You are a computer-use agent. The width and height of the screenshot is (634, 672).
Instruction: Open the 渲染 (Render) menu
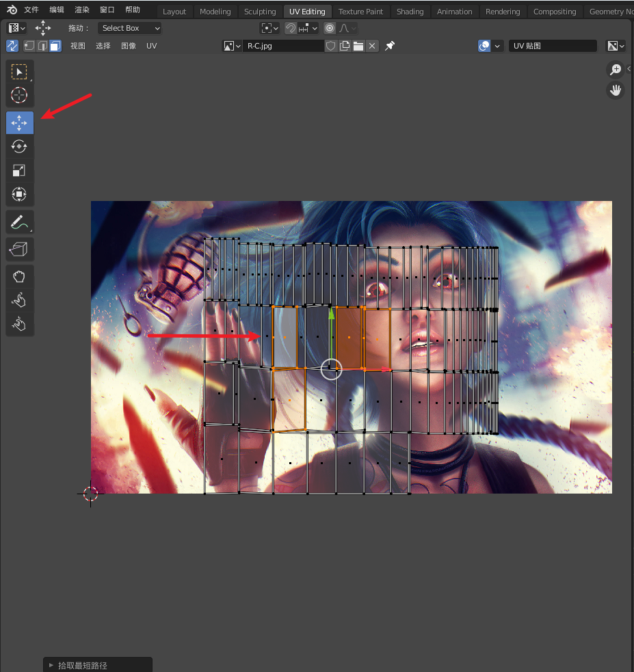(82, 10)
